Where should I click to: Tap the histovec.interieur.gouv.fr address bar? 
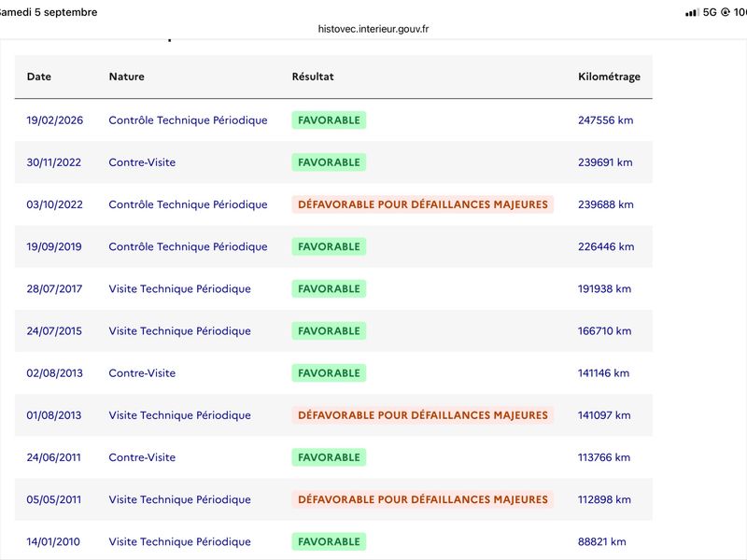coord(373,29)
